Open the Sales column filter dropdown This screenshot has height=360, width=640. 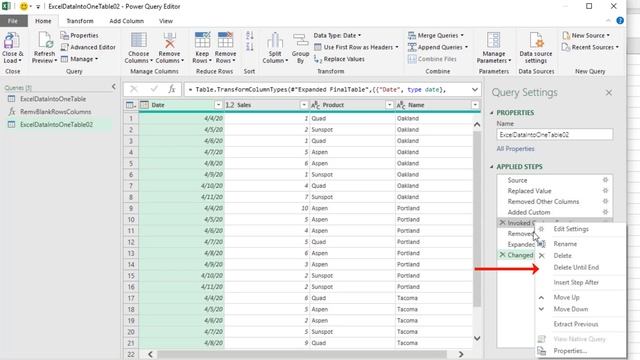click(x=304, y=105)
